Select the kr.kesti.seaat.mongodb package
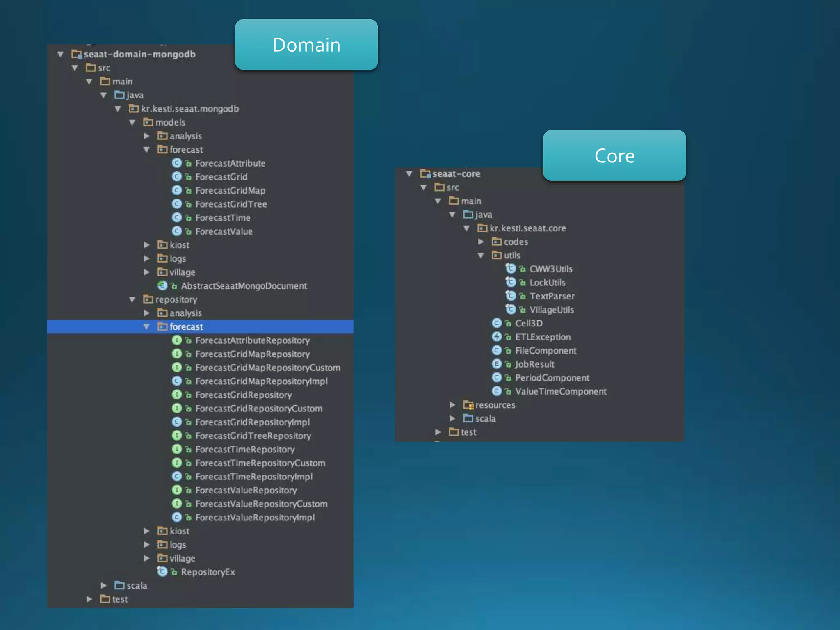 pyautogui.click(x=189, y=109)
